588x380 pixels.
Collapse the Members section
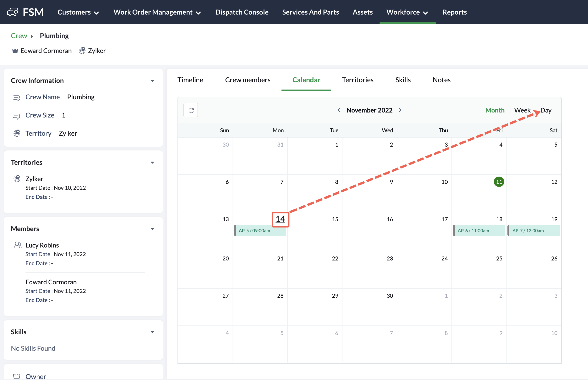[x=152, y=229]
